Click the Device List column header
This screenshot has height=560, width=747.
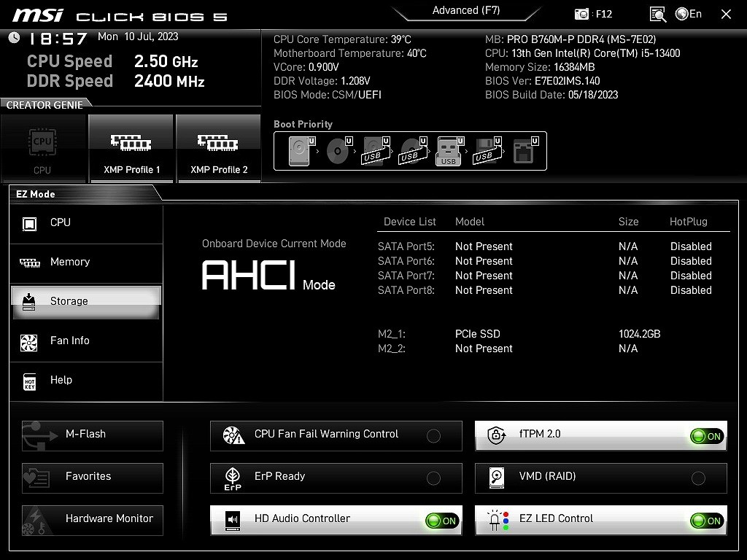click(x=410, y=222)
